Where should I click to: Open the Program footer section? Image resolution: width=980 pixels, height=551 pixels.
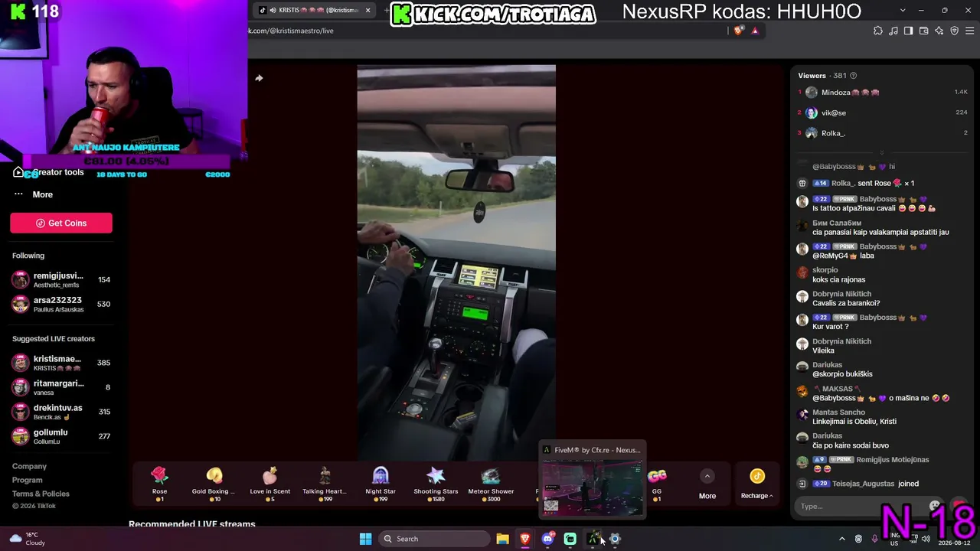[x=28, y=480]
